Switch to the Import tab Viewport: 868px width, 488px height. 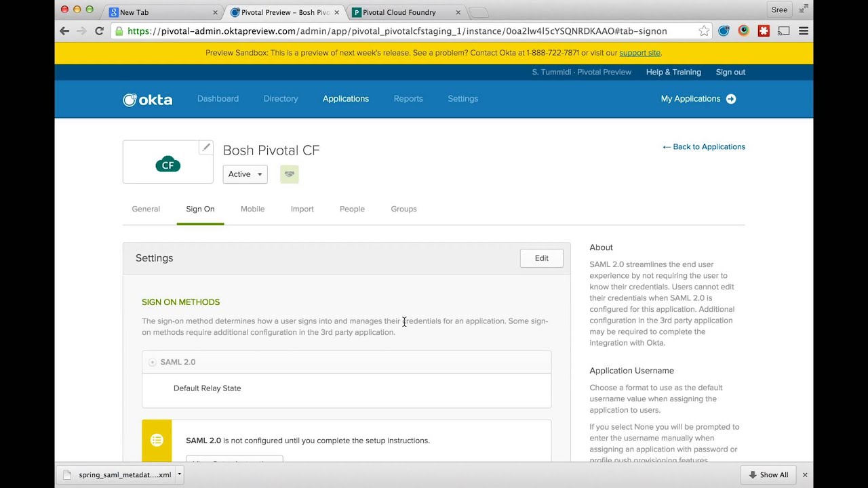pyautogui.click(x=302, y=209)
